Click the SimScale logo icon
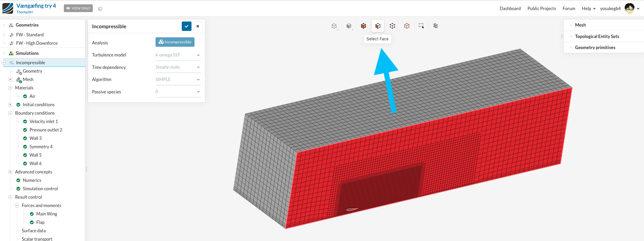The image size is (644, 241). (x=8, y=8)
